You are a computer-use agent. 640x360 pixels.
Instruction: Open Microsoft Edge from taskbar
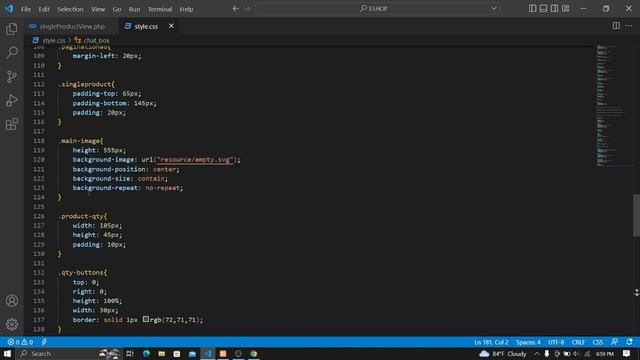tap(146, 353)
